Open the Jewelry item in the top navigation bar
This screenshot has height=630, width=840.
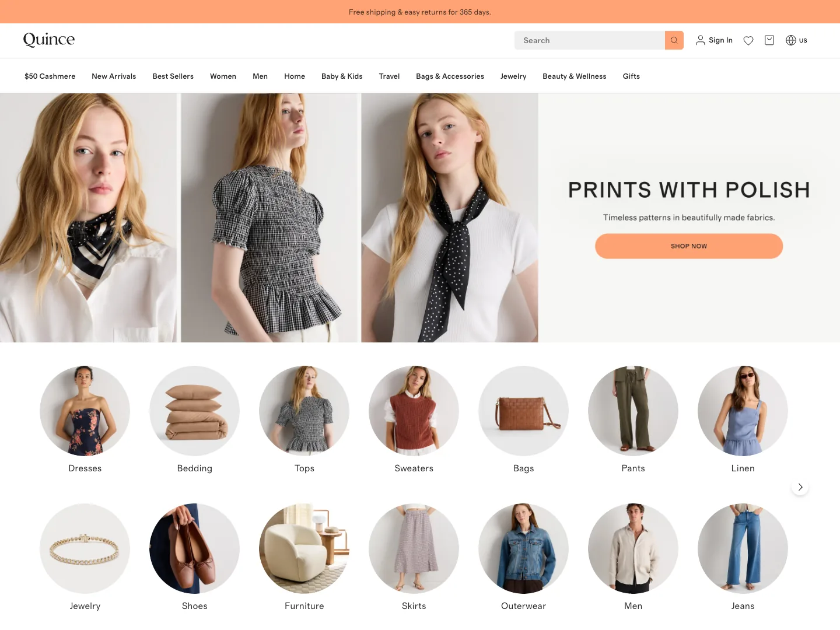pyautogui.click(x=513, y=76)
